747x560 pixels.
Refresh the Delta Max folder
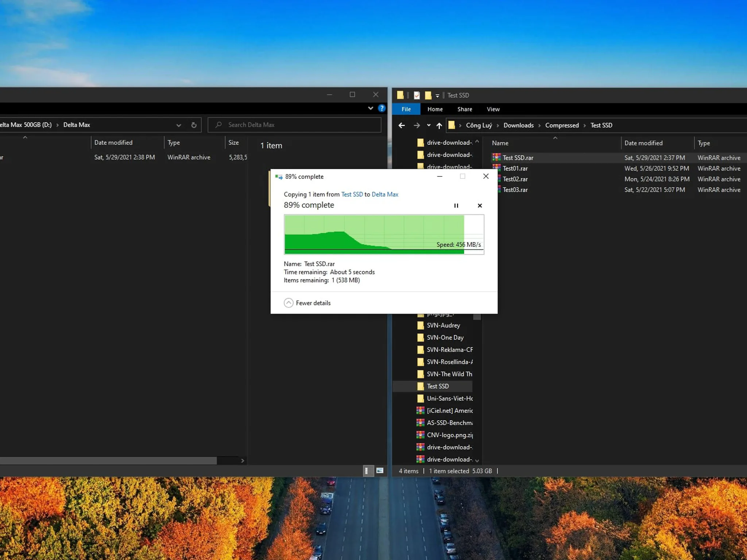[x=194, y=125]
